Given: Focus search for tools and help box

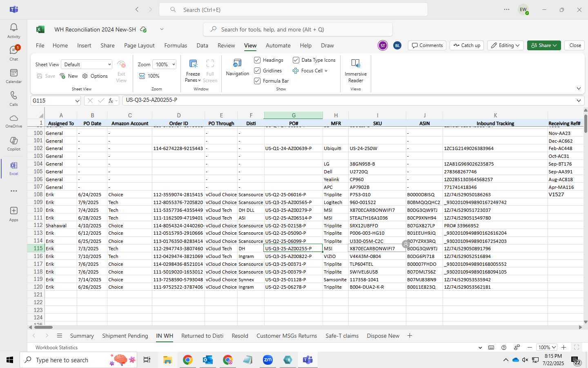Looking at the screenshot, I should 298,29.
